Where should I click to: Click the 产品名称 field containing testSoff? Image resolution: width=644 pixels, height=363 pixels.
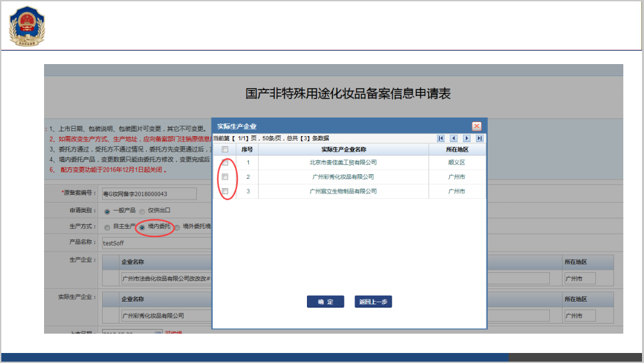tap(155, 243)
